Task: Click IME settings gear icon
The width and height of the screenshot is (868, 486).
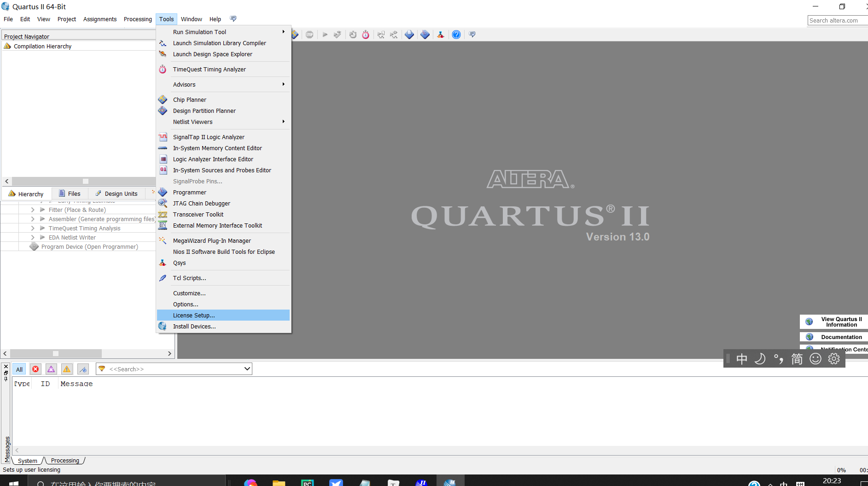Action: coord(834,359)
